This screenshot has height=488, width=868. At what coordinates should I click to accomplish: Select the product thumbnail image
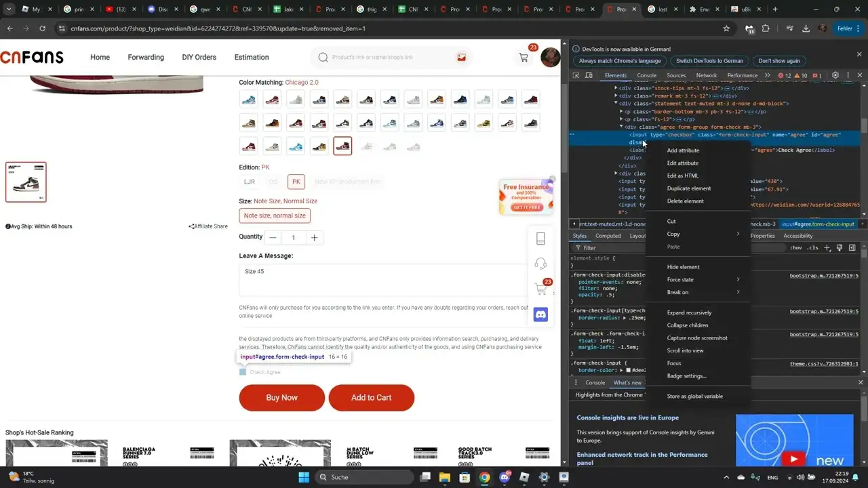pos(26,182)
